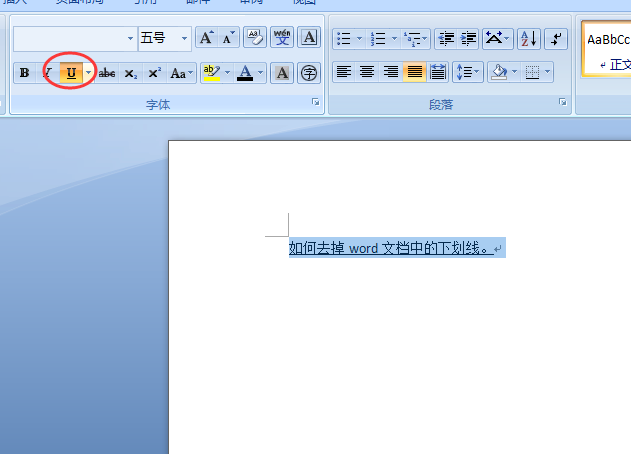
Task: Open the Asian layout options
Action: click(497, 39)
